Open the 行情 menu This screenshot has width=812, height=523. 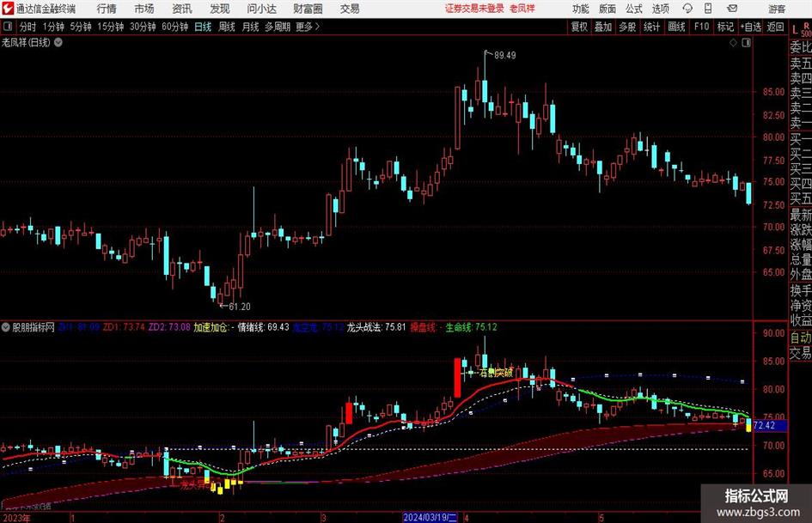click(107, 9)
